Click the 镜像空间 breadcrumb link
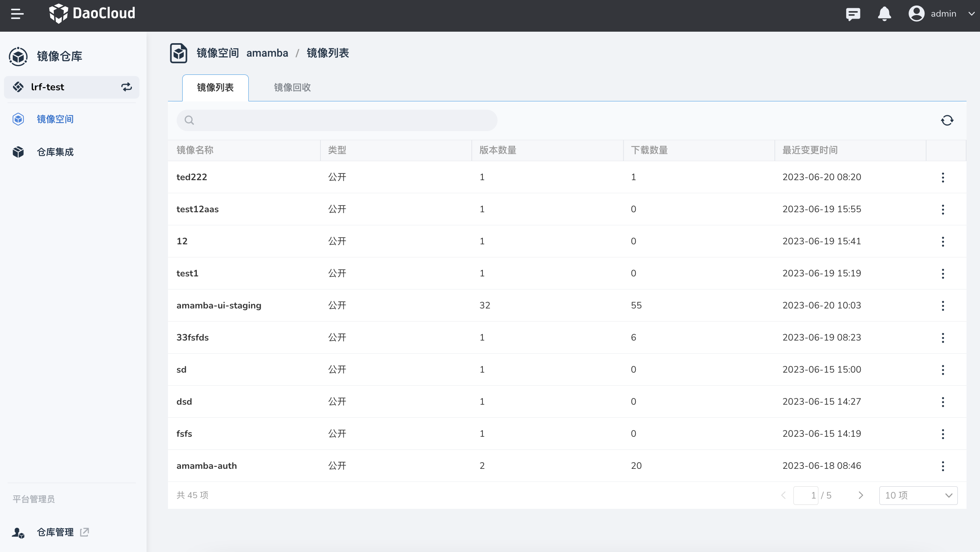This screenshot has width=980, height=552. pos(218,53)
